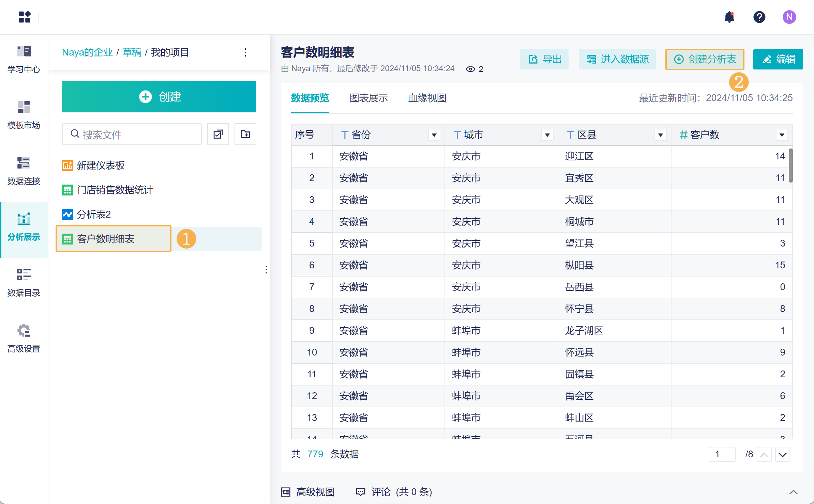Screen dimensions: 814x504
Task: Click the 编辑 edit button
Action: pyautogui.click(x=778, y=59)
